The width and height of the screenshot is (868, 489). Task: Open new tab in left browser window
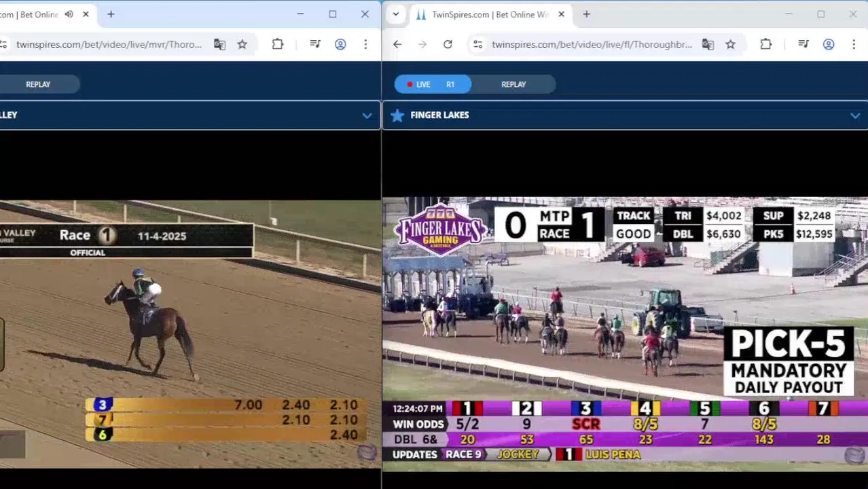click(111, 14)
